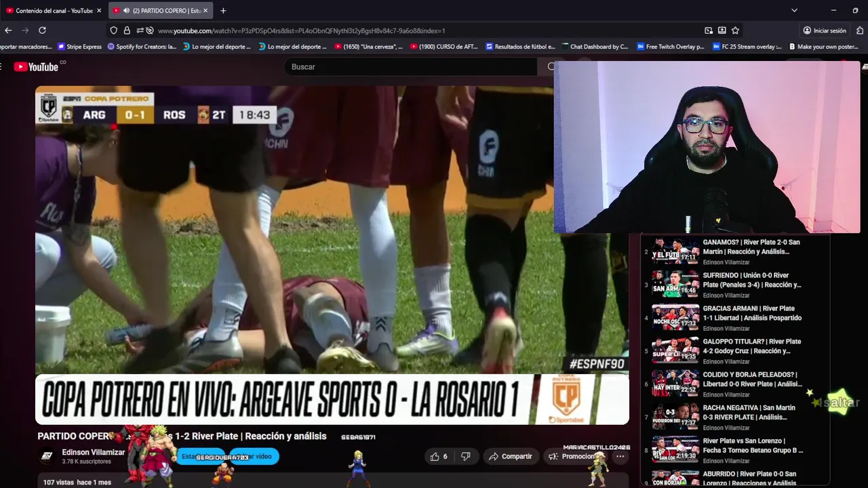Click the browser address bar URL
This screenshot has height=488, width=868.
pyautogui.click(x=301, y=30)
